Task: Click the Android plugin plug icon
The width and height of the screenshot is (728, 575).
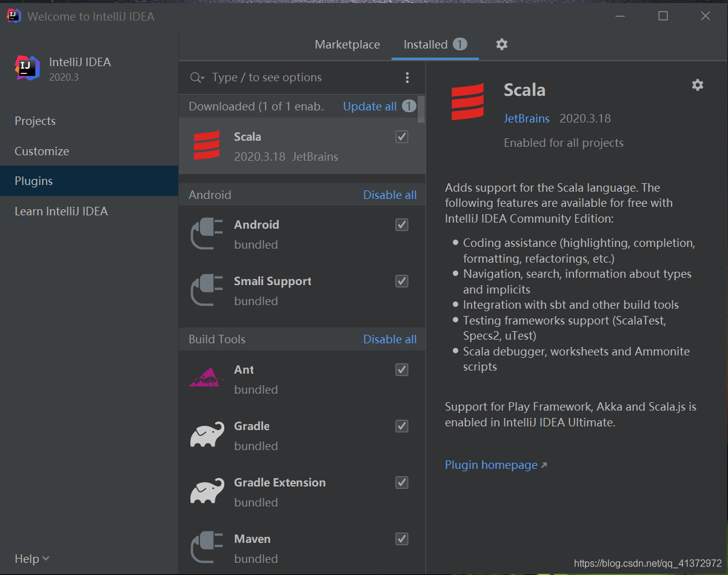Action: click(207, 234)
